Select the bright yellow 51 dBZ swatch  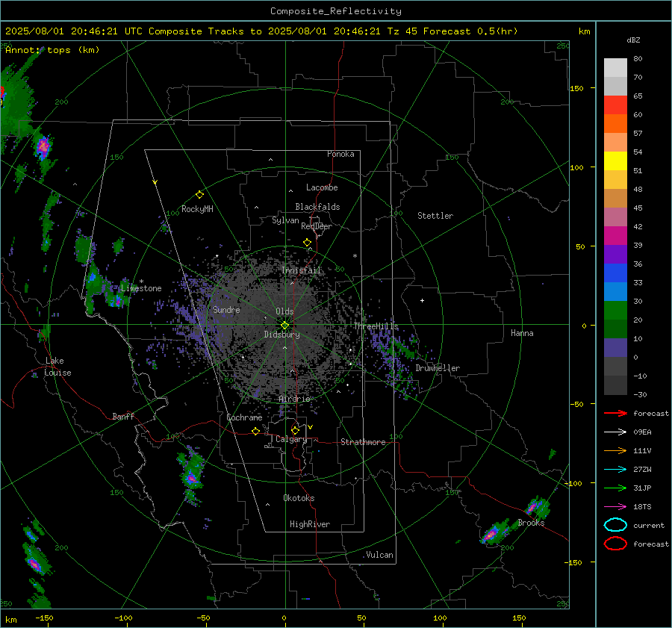pyautogui.click(x=615, y=161)
